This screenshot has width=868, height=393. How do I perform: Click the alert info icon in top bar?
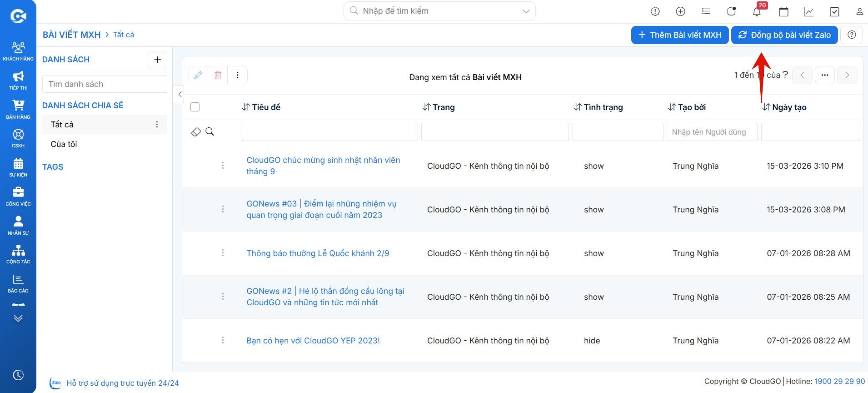[x=655, y=12]
